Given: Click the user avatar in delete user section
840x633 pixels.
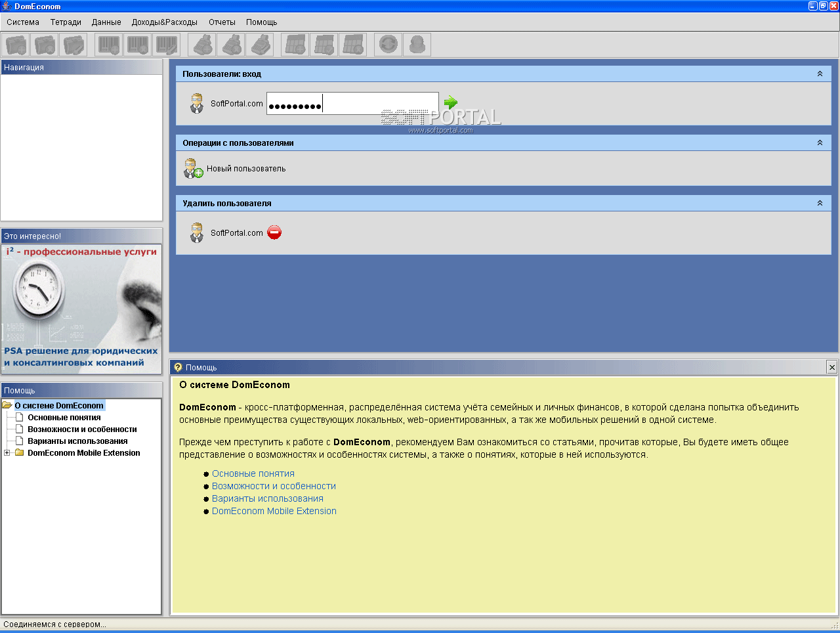Looking at the screenshot, I should [197, 232].
